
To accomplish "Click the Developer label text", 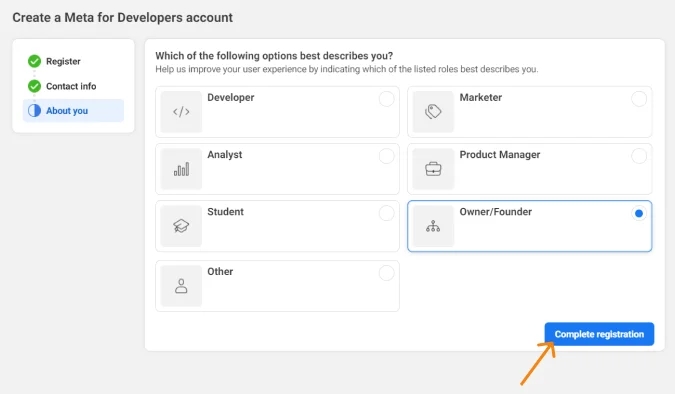I will click(x=231, y=97).
